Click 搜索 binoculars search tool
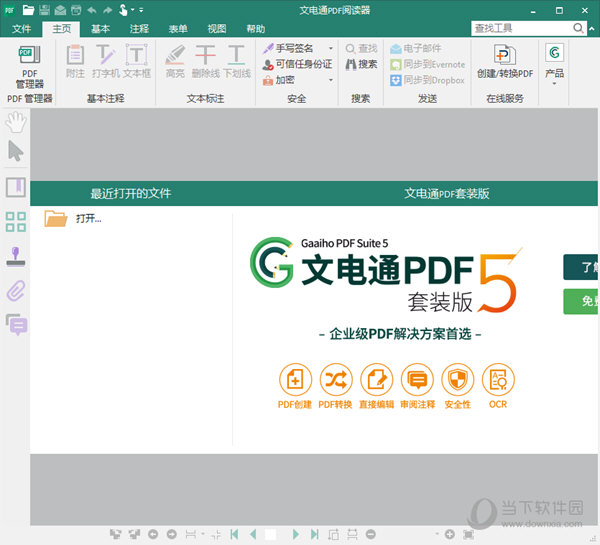Image resolution: width=600 pixels, height=545 pixels. pos(361,64)
